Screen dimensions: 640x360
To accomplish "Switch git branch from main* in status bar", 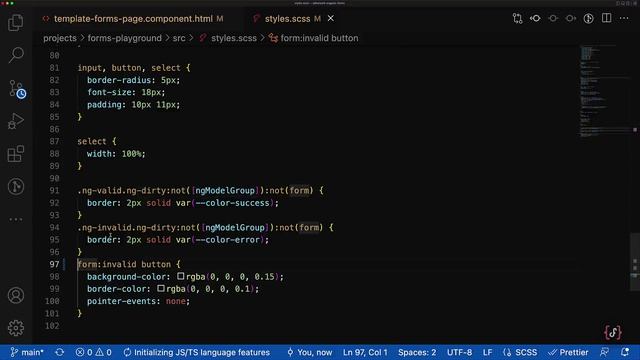I will [x=27, y=352].
